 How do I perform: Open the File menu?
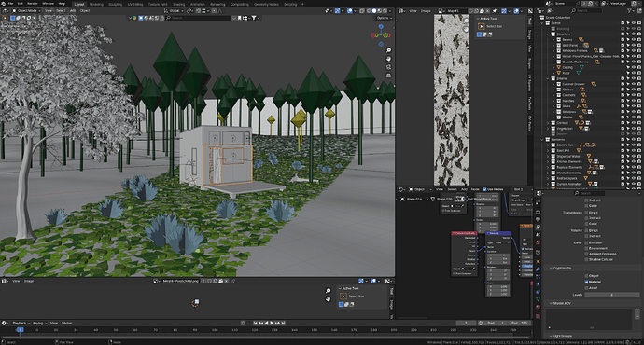pos(10,4)
